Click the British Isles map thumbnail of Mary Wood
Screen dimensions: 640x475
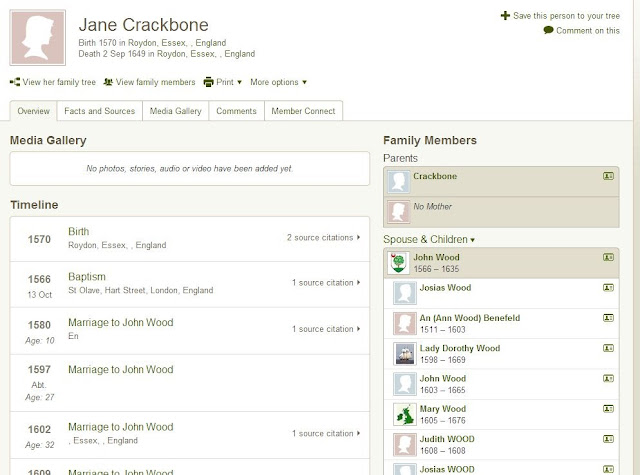(x=404, y=414)
